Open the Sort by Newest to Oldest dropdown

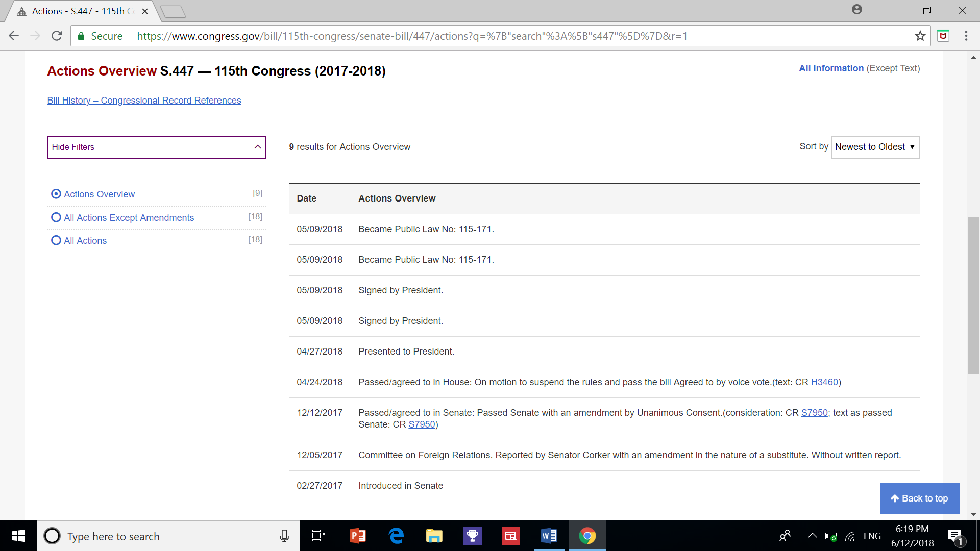click(875, 147)
